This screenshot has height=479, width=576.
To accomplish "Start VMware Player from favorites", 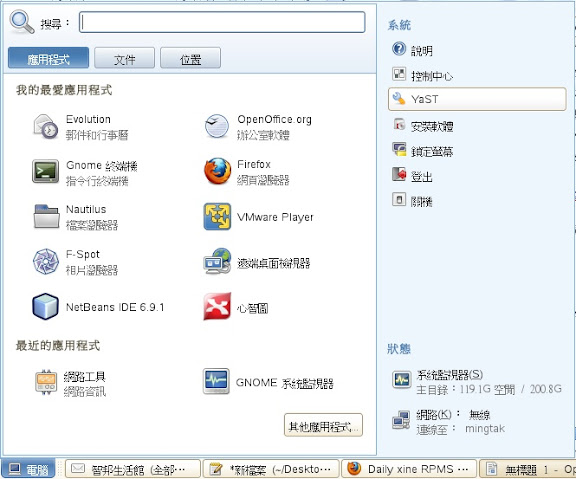I will [259, 217].
